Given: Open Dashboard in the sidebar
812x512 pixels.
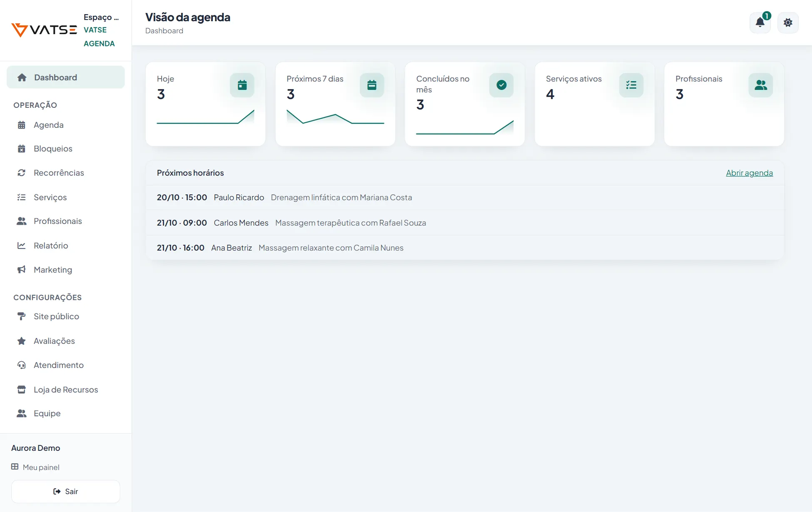Looking at the screenshot, I should 66,77.
